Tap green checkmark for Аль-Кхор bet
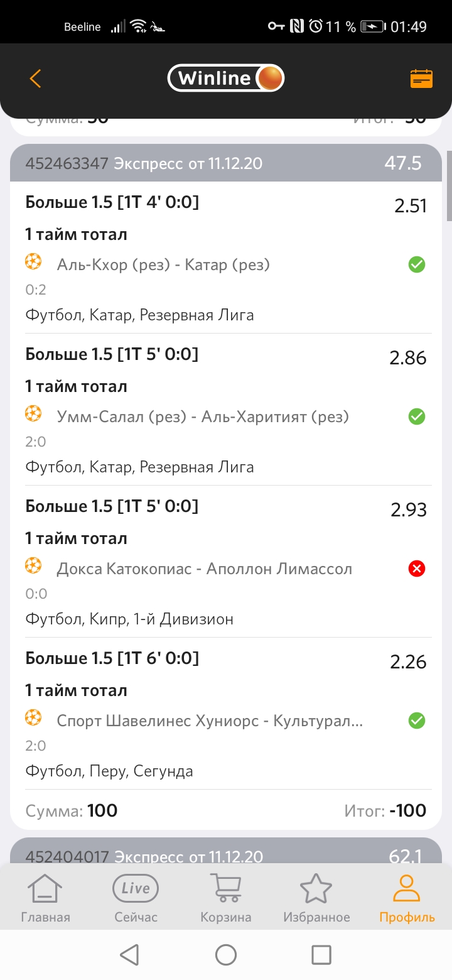Screen dimensions: 452x980 (417, 265)
